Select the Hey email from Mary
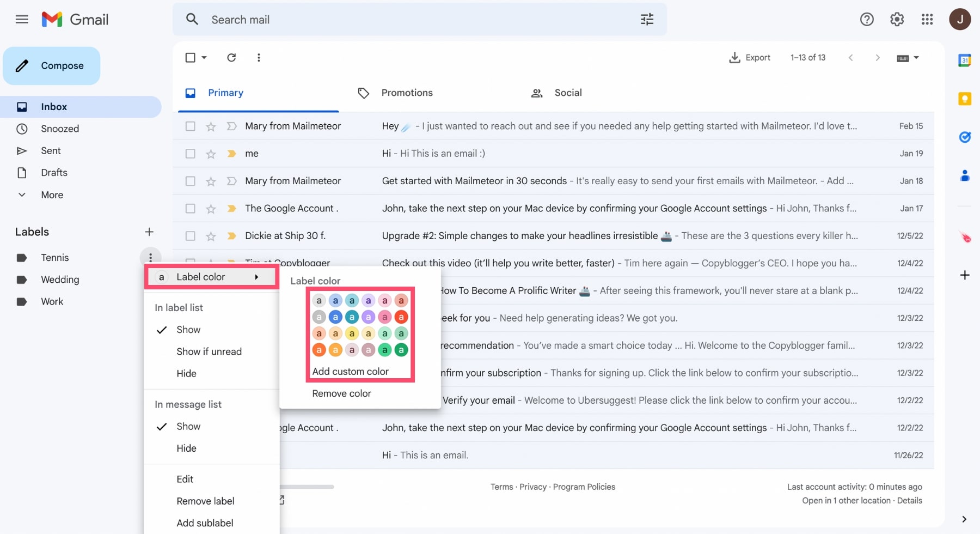The width and height of the screenshot is (980, 534). (x=190, y=126)
